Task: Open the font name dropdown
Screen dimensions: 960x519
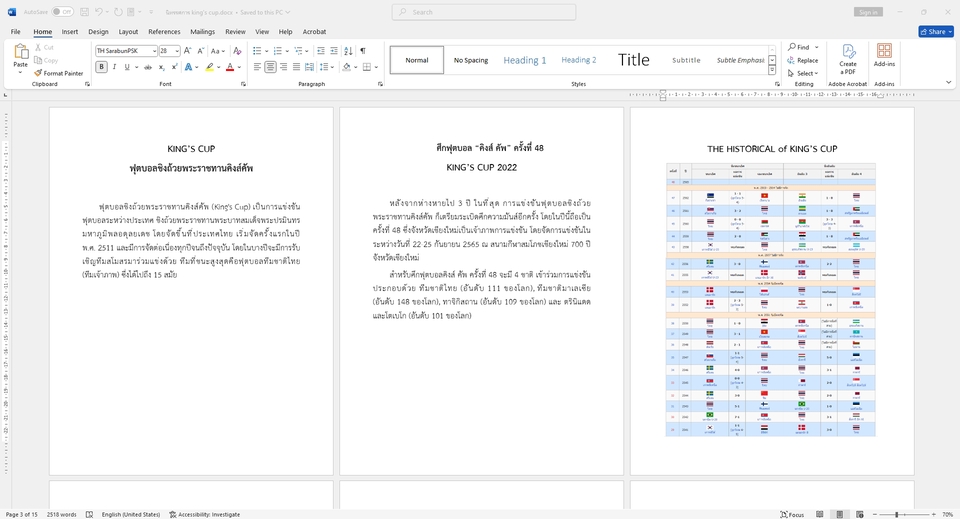Action: (x=154, y=51)
